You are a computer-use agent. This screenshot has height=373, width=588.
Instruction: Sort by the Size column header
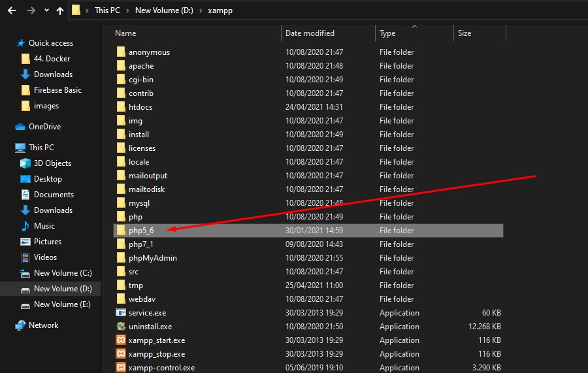click(x=465, y=33)
